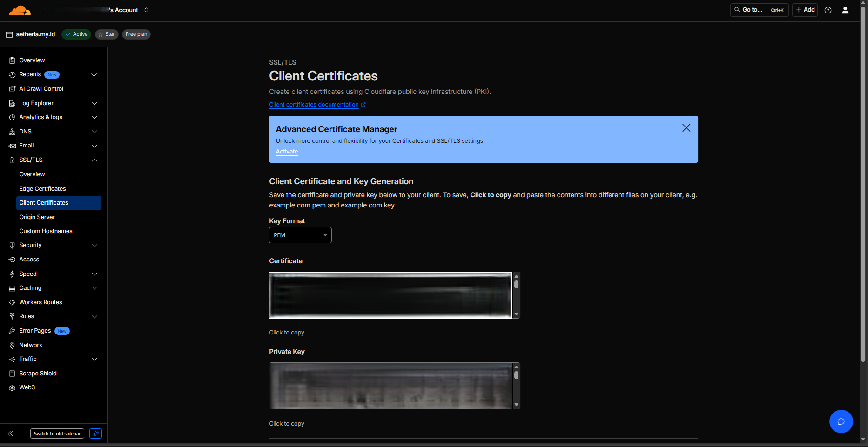This screenshot has width=868, height=447.
Task: Select Origin Server in the sidebar
Action: [37, 217]
